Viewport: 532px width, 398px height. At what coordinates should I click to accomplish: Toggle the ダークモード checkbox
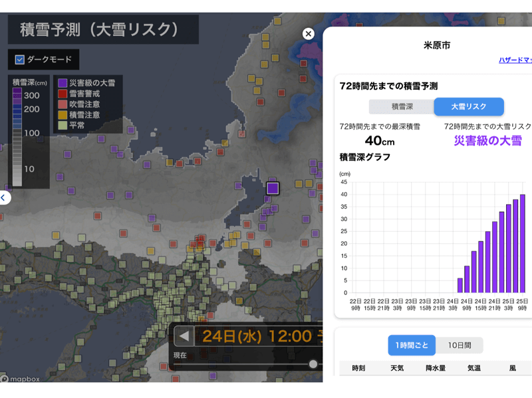pyautogui.click(x=20, y=60)
